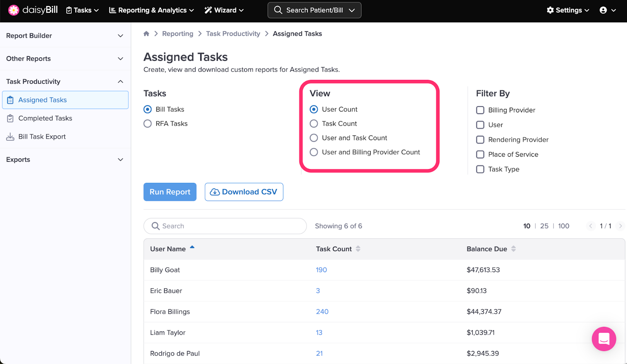The width and height of the screenshot is (627, 364).
Task: Click the Bill Task Export download icon
Action: pyautogui.click(x=10, y=137)
